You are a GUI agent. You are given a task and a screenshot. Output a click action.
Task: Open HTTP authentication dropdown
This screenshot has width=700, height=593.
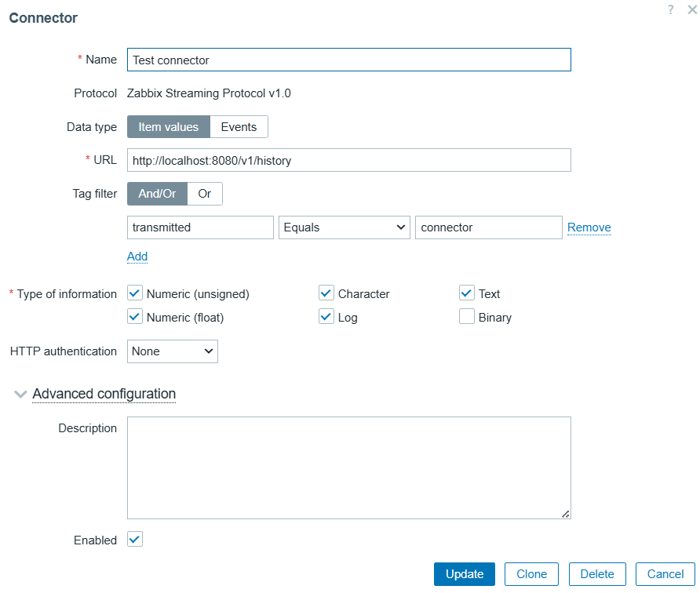[x=172, y=351]
